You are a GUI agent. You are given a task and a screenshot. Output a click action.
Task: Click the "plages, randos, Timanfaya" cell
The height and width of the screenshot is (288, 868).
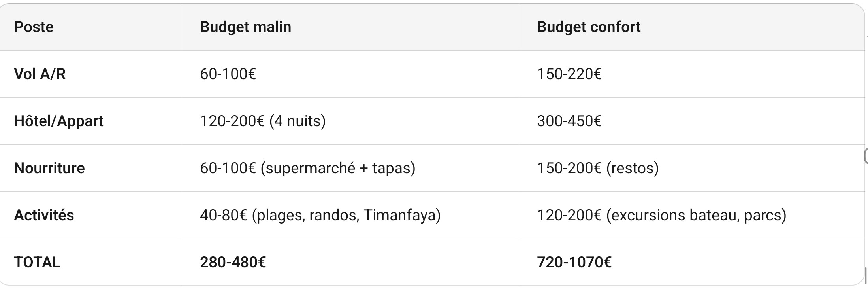tap(320, 215)
